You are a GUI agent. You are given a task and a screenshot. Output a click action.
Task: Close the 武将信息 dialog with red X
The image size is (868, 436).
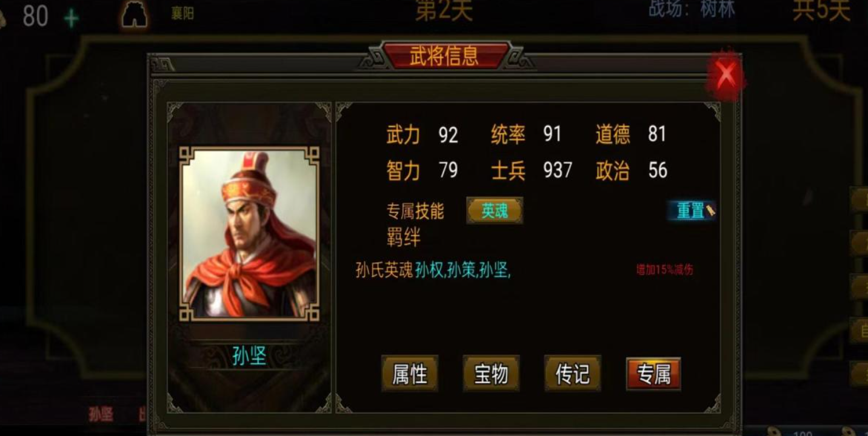(x=726, y=76)
